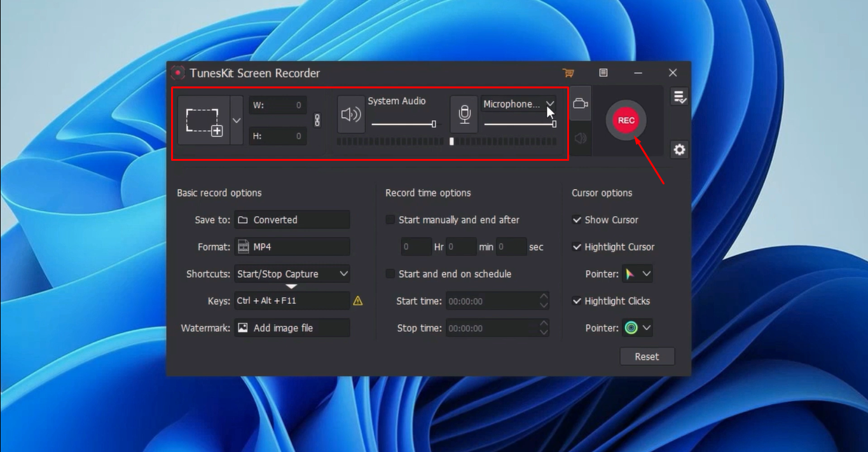The width and height of the screenshot is (868, 452).
Task: Open the recording history list icon
Action: coord(679,96)
